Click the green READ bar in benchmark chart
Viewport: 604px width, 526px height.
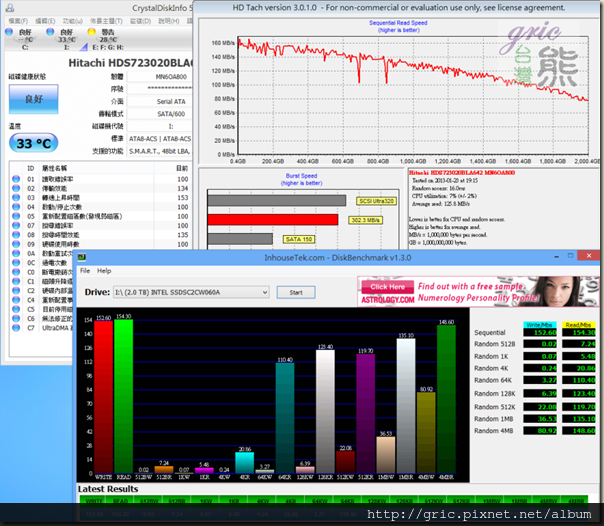(123, 396)
